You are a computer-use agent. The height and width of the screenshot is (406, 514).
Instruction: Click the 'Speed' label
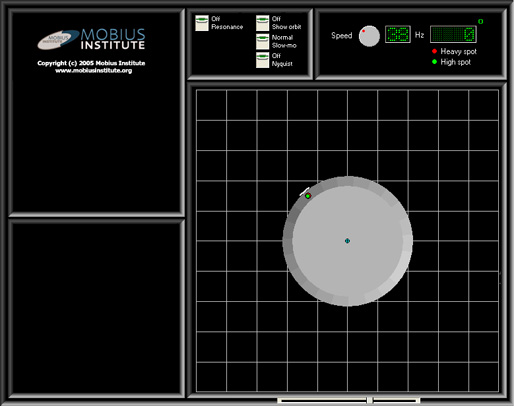click(x=342, y=35)
